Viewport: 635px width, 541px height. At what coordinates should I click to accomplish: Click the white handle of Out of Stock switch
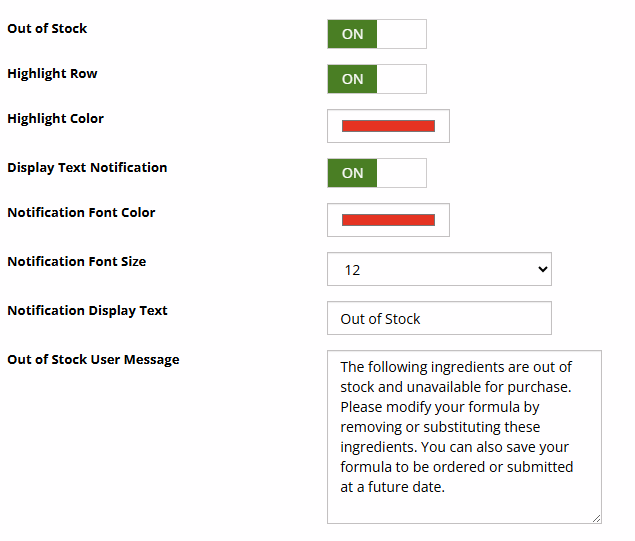402,34
